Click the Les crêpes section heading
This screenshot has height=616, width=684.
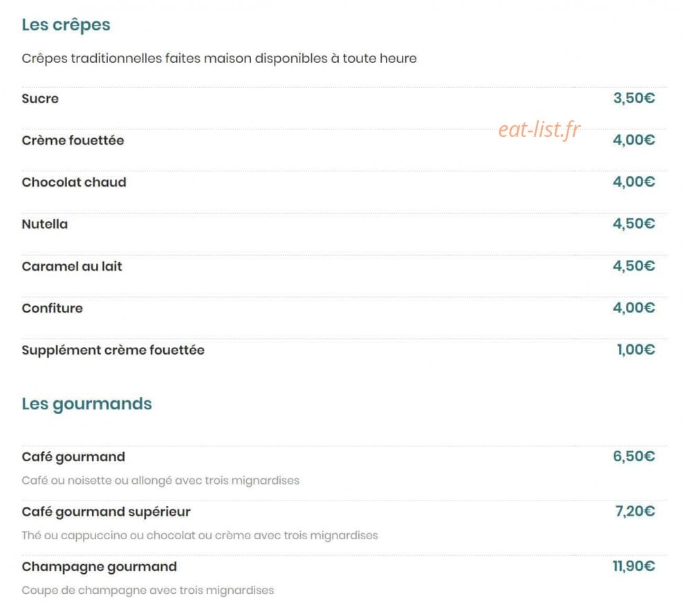66,25
